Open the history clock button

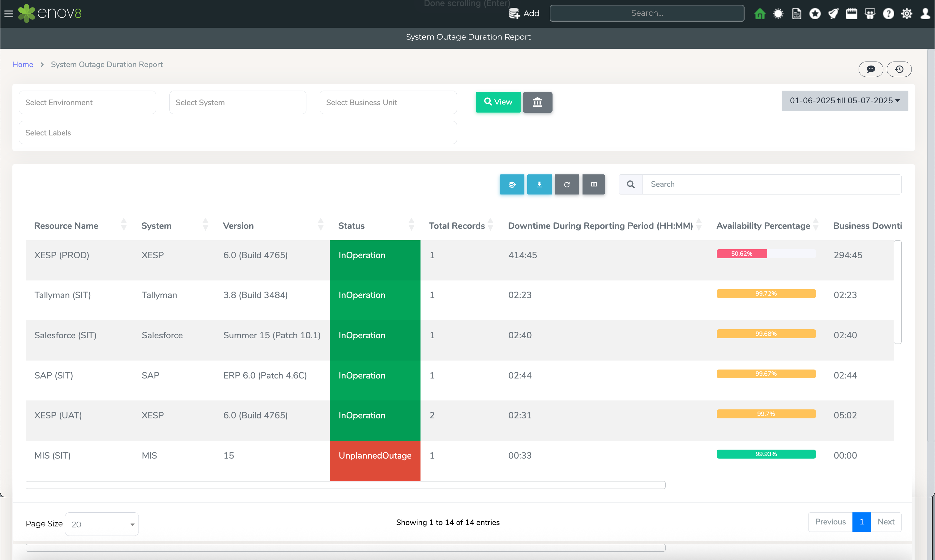tap(899, 69)
